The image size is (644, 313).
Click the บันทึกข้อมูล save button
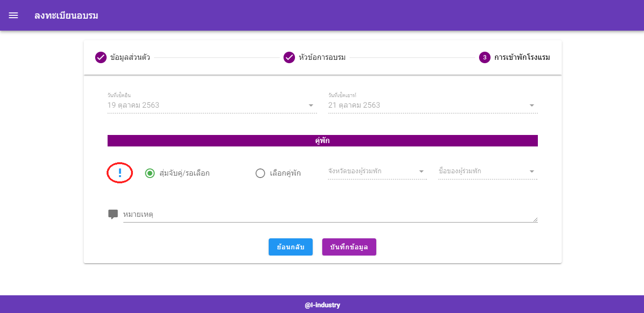pyautogui.click(x=349, y=246)
